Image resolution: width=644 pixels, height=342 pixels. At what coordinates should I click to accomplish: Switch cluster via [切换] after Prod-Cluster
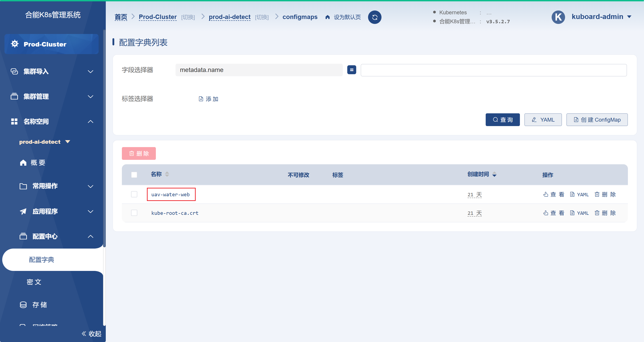(188, 17)
